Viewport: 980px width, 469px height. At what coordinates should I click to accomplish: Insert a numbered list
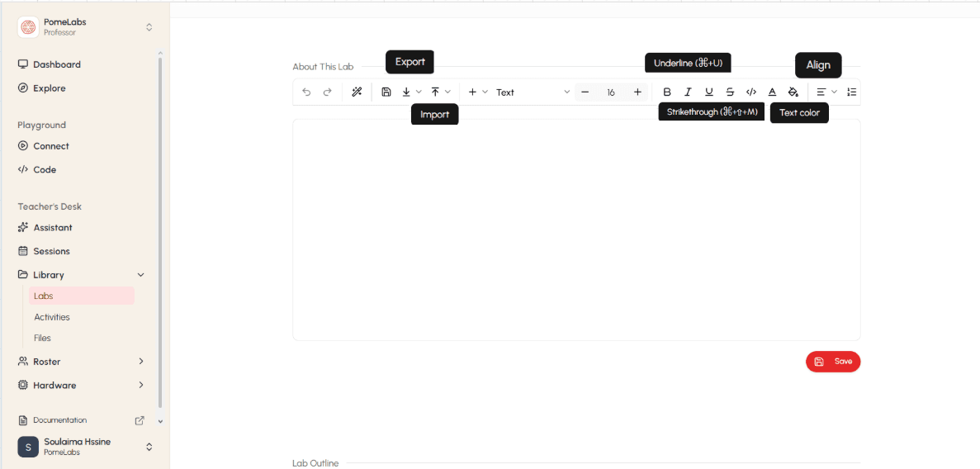pos(851,92)
